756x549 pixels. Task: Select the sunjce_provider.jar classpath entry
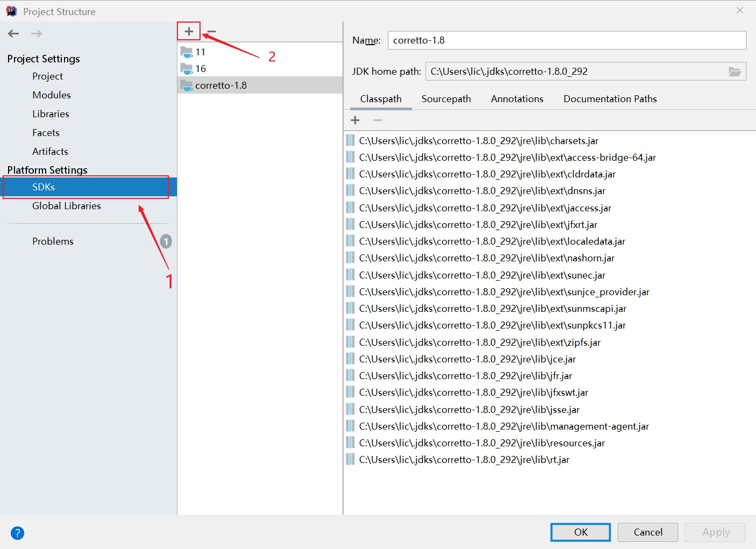tap(550, 292)
